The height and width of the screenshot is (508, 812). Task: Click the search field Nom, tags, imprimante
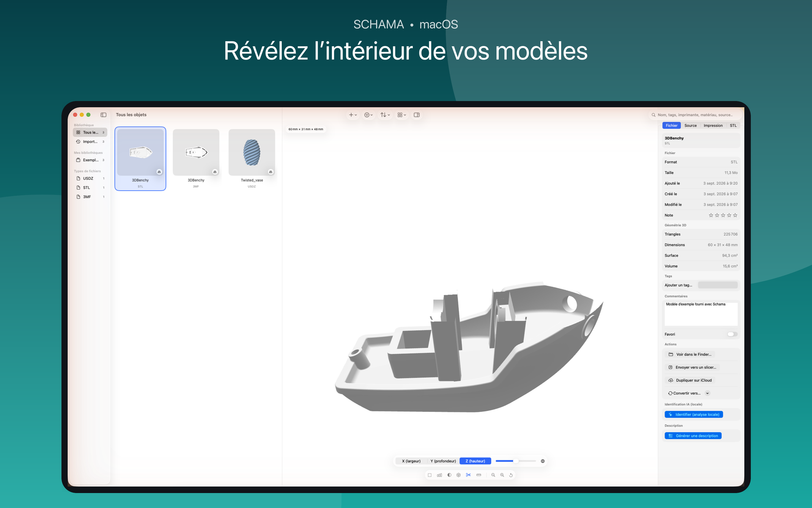(x=696, y=115)
